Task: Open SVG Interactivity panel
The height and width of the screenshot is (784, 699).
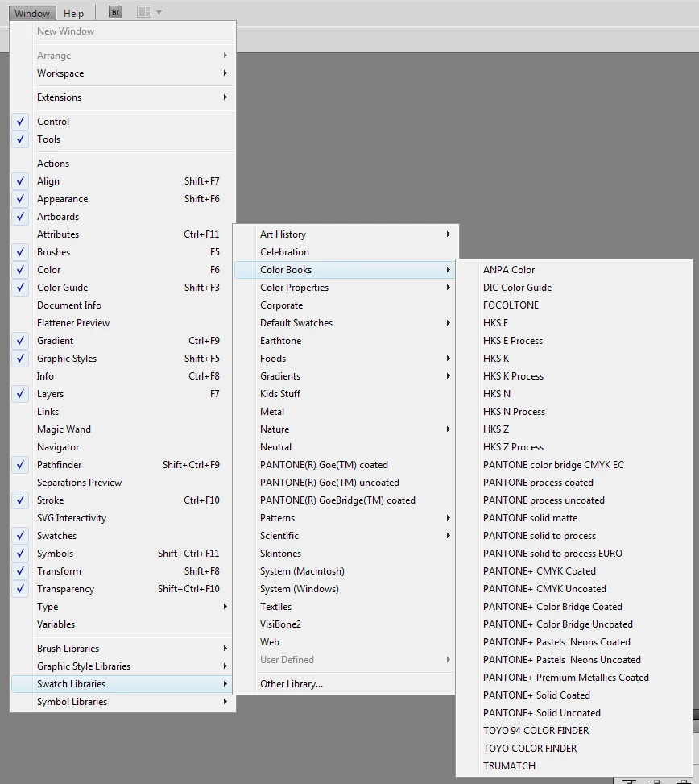Action: [x=122, y=518]
